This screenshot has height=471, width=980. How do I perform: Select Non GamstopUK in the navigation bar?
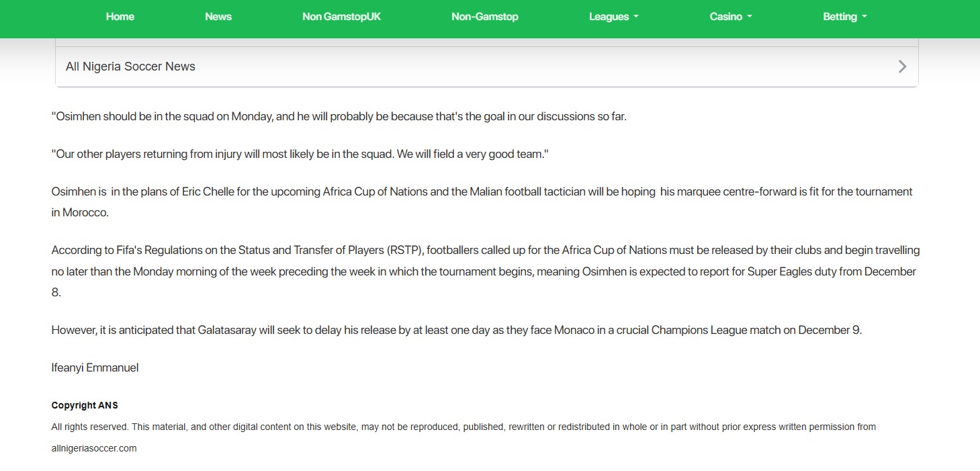tap(341, 17)
